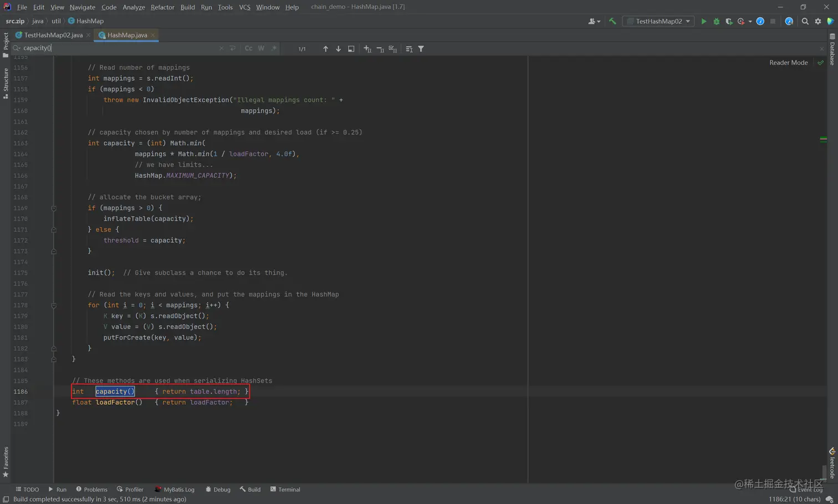Click unselect occurrence icon in find bar
The height and width of the screenshot is (504, 838).
coord(380,49)
